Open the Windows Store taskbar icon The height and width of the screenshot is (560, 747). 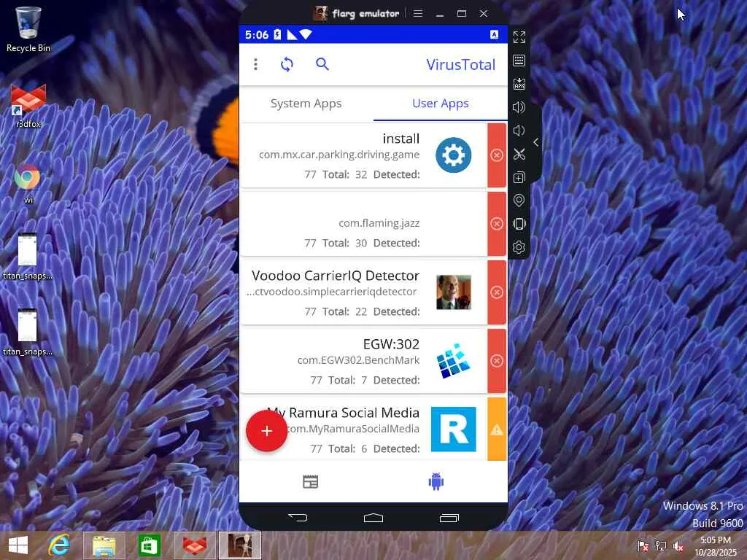tap(149, 545)
